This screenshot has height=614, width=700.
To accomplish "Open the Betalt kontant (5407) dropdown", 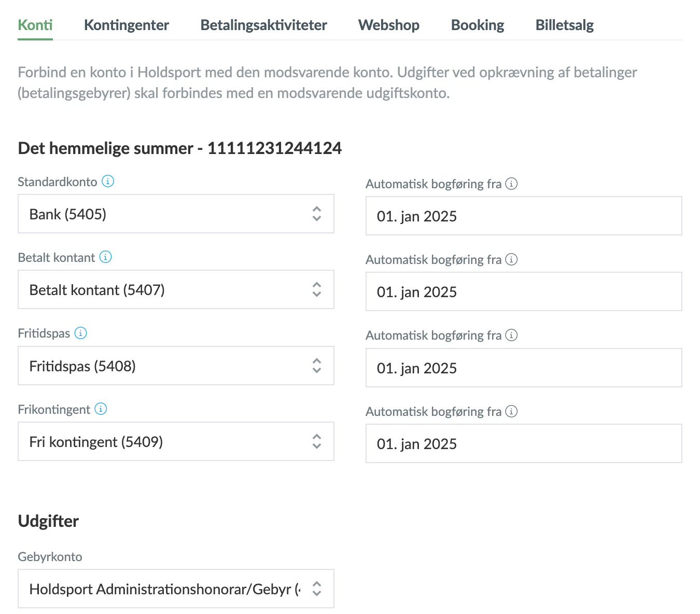I will point(176,290).
